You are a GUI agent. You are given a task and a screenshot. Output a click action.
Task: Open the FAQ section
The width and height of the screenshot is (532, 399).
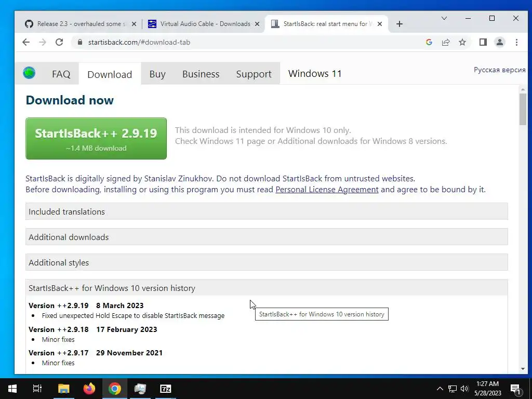(x=61, y=74)
